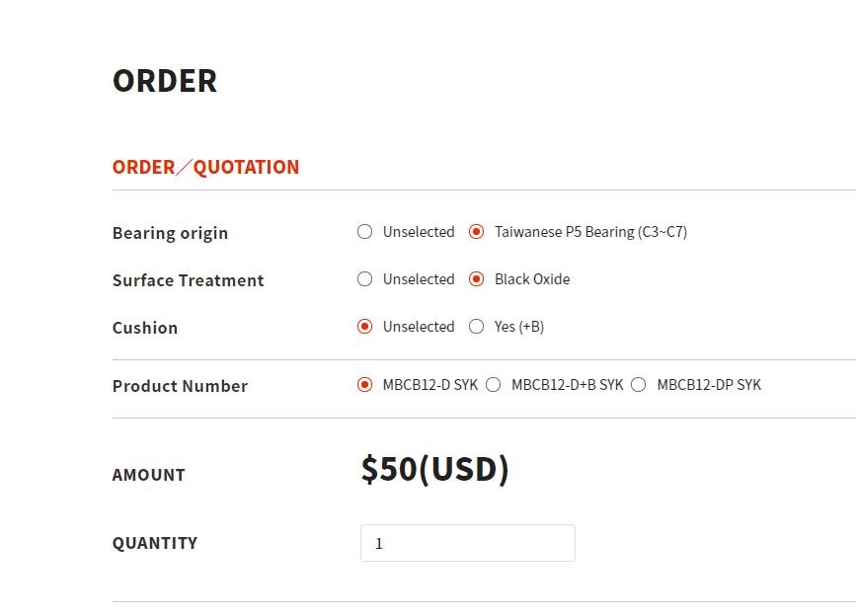Click the AMOUNT label
This screenshot has height=616, width=856.
click(x=149, y=475)
